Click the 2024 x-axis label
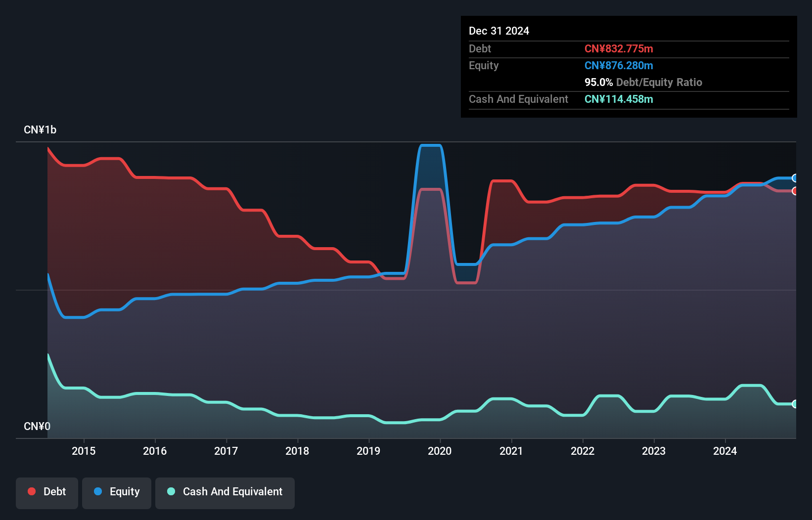This screenshot has height=520, width=812. tap(725, 451)
